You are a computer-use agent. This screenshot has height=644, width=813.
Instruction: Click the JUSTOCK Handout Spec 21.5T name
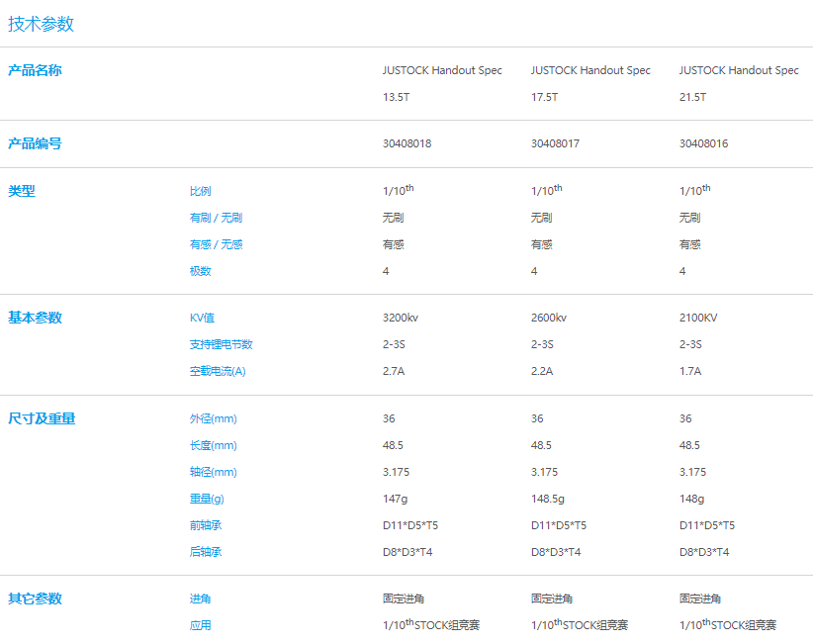point(739,83)
